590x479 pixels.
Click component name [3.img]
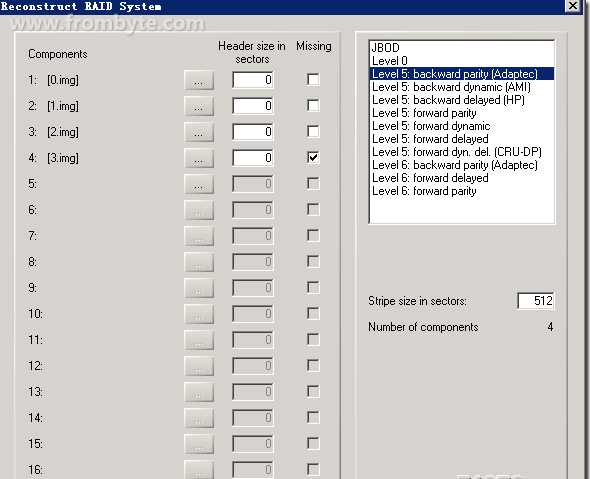click(x=63, y=158)
